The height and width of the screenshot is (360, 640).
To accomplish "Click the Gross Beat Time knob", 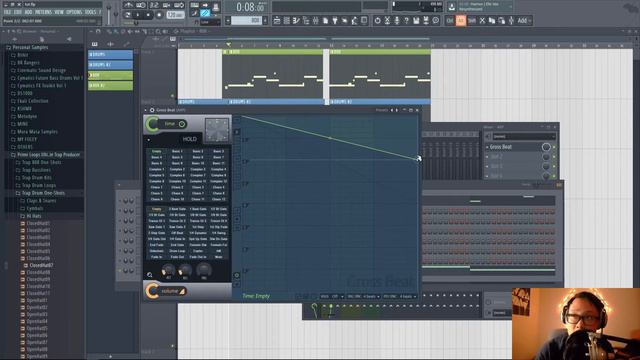I will pyautogui.click(x=153, y=124).
